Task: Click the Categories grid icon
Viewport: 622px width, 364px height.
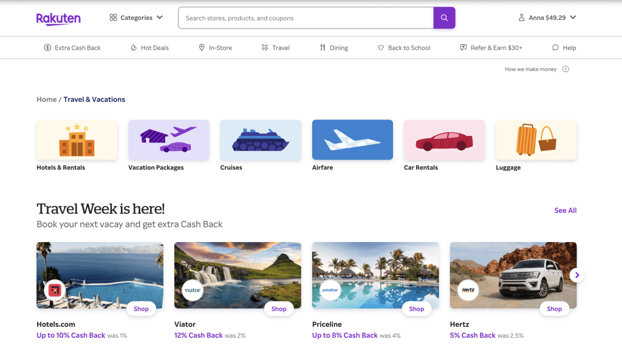Action: click(x=113, y=18)
